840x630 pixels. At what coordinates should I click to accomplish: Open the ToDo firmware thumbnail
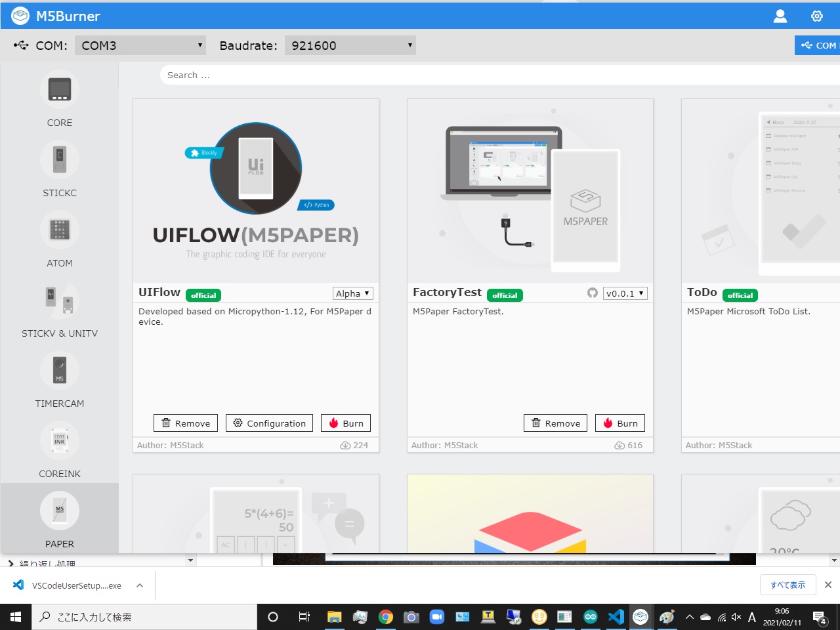coord(761,191)
